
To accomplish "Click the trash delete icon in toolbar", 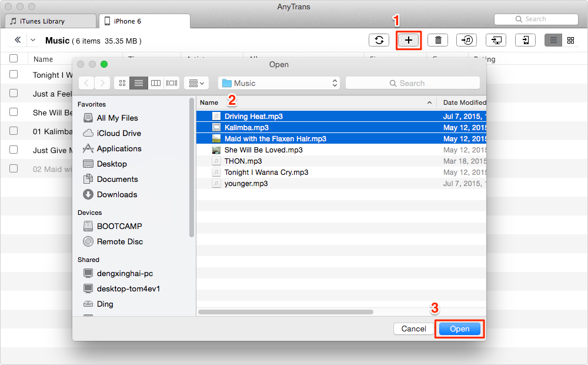I will click(x=438, y=40).
